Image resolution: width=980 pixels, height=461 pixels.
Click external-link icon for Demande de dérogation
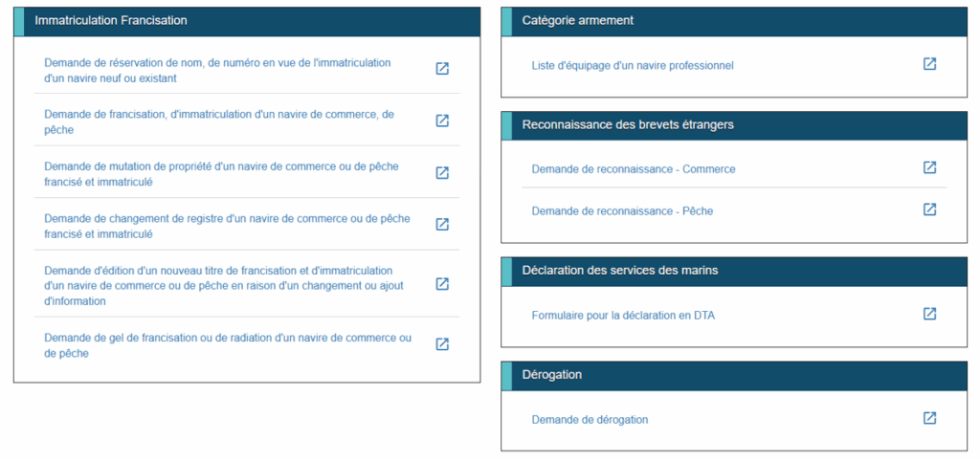(x=929, y=418)
